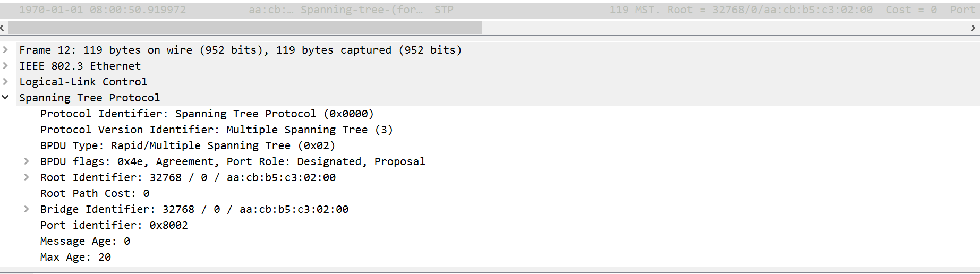This screenshot has width=980, height=274.
Task: Select the Protocol Identifier field row
Action: [207, 114]
